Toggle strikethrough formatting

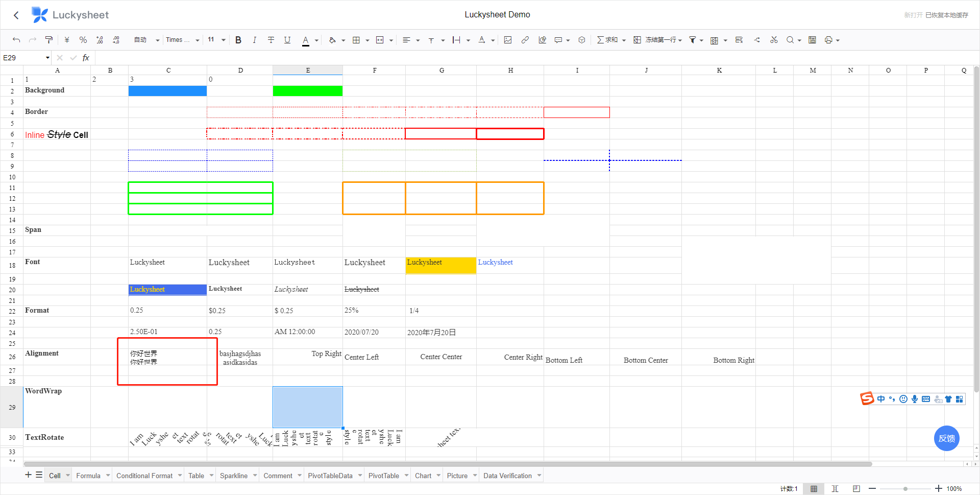point(271,40)
